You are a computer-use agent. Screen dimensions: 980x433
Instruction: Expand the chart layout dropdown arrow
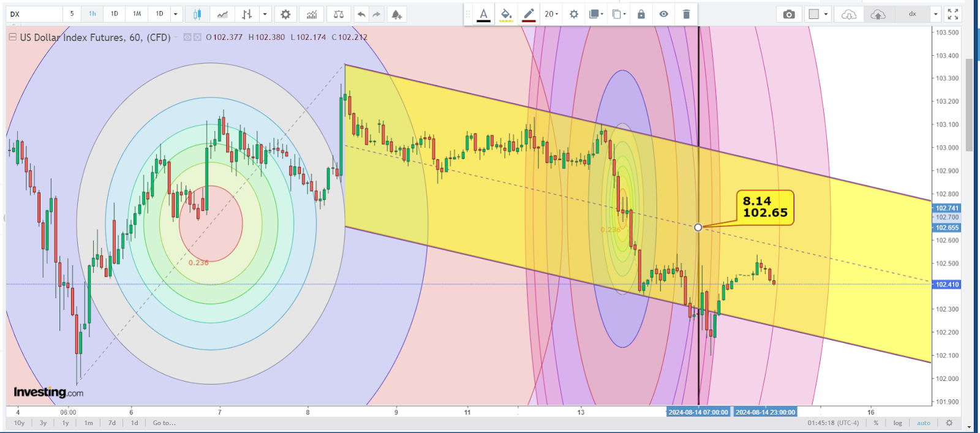tap(826, 14)
